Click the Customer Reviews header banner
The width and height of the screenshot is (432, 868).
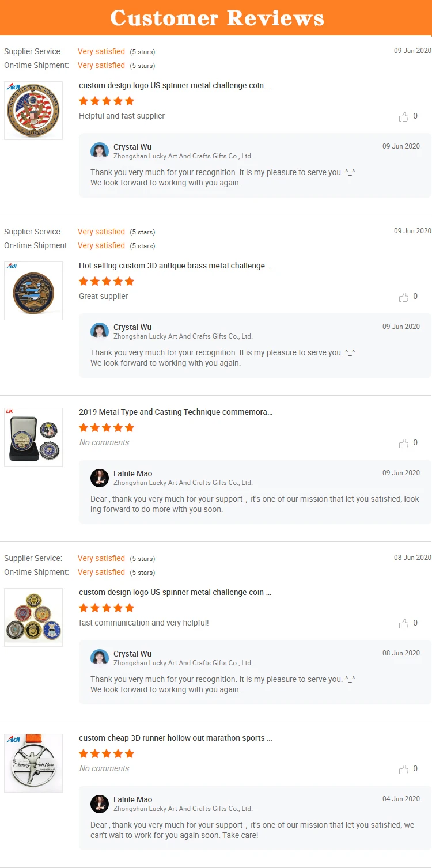click(x=216, y=17)
